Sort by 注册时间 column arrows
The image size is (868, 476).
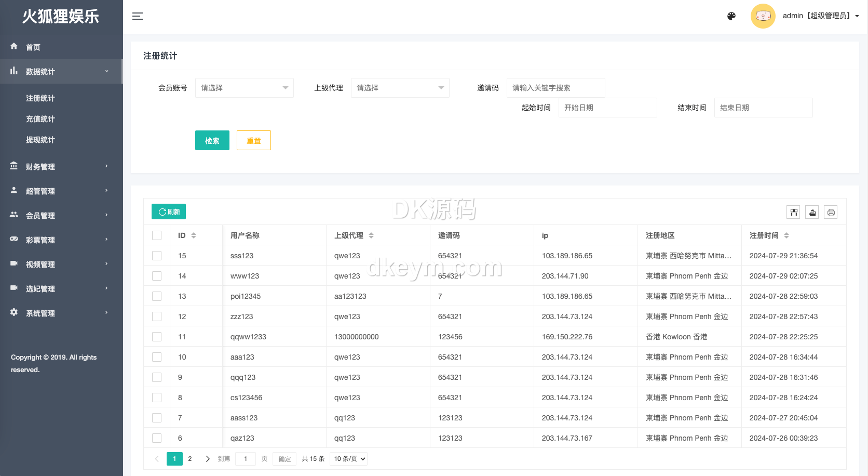[786, 235]
